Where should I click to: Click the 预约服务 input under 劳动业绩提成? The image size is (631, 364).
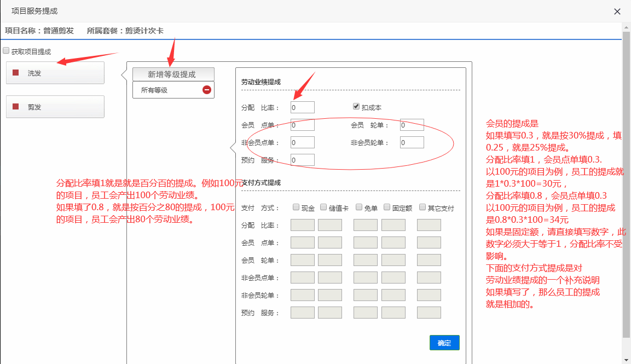(302, 160)
